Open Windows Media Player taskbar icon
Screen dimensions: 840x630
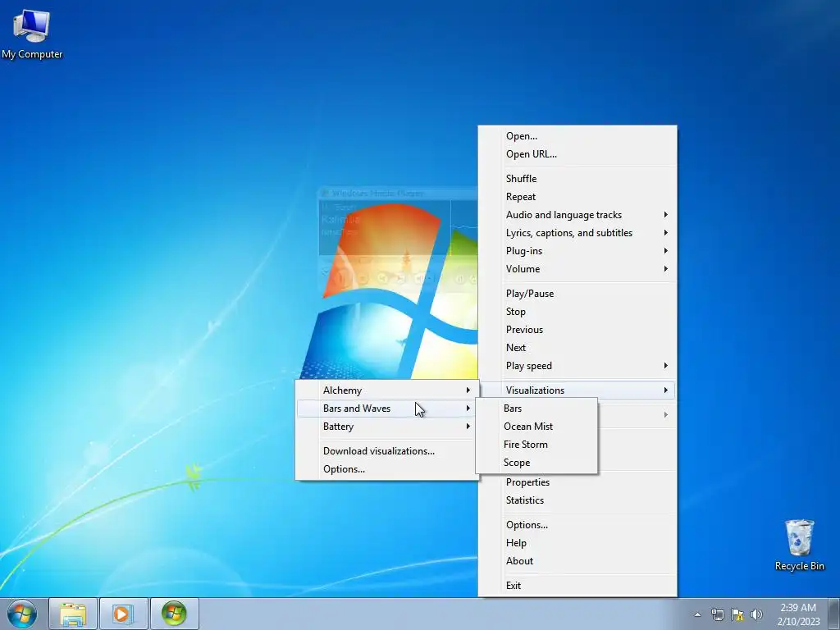123,614
